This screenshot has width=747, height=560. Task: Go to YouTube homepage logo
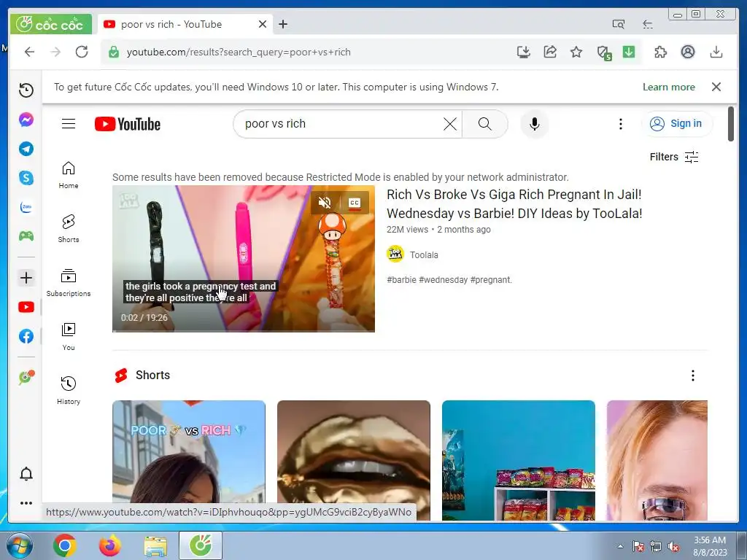(128, 124)
